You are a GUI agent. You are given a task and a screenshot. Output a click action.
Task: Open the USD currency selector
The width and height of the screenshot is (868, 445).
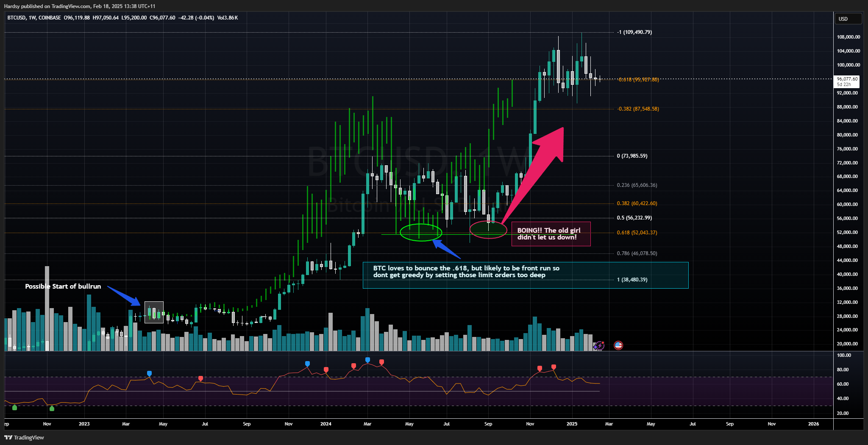[x=848, y=19]
